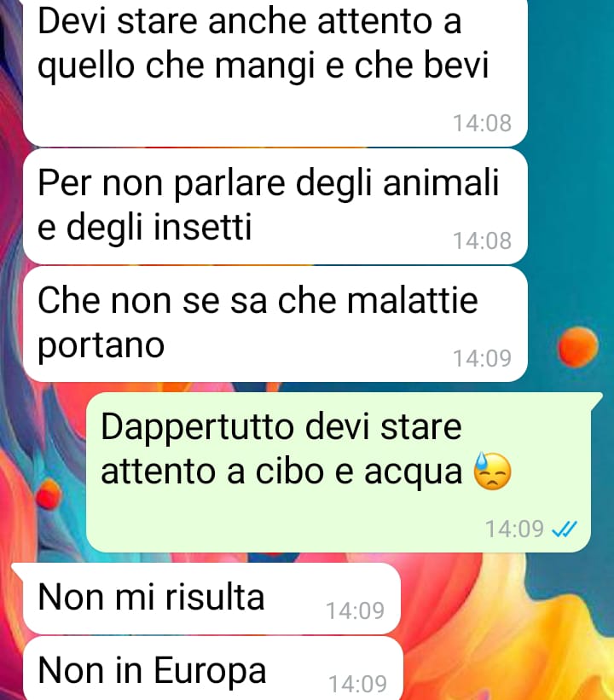Tap the 14:09 timestamp beside 'Non mi risulta'

pos(355,610)
